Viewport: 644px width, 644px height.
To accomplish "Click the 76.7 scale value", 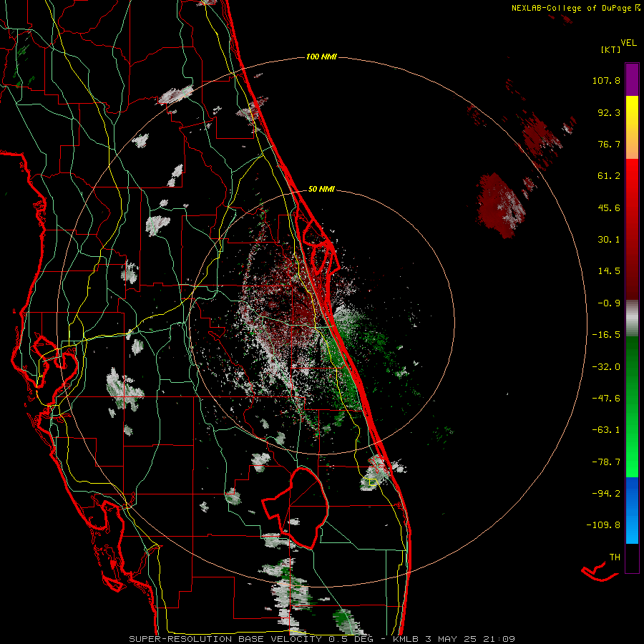I will pyautogui.click(x=609, y=144).
